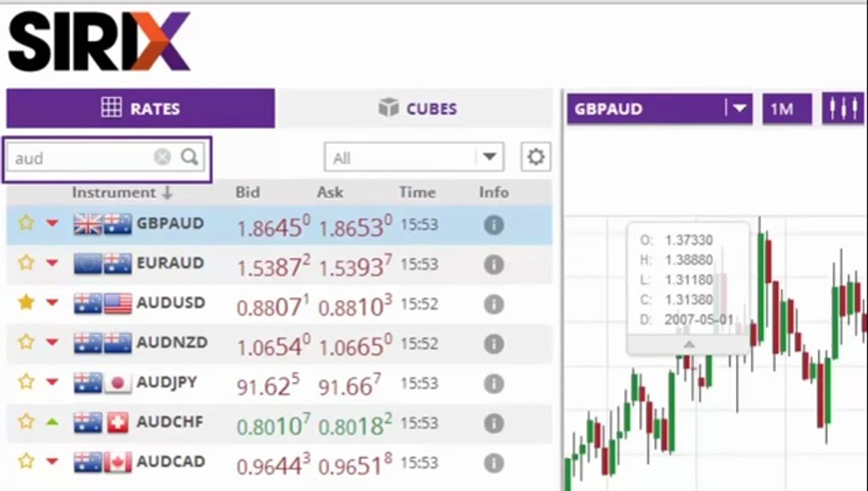Open info icon for AUDCAD
The width and height of the screenshot is (868, 491).
(x=494, y=464)
